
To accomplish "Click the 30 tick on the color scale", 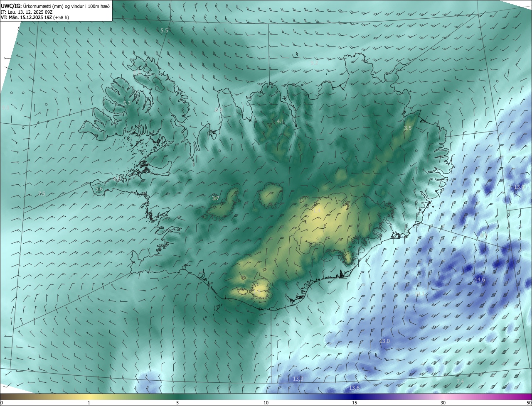I will point(443,403).
